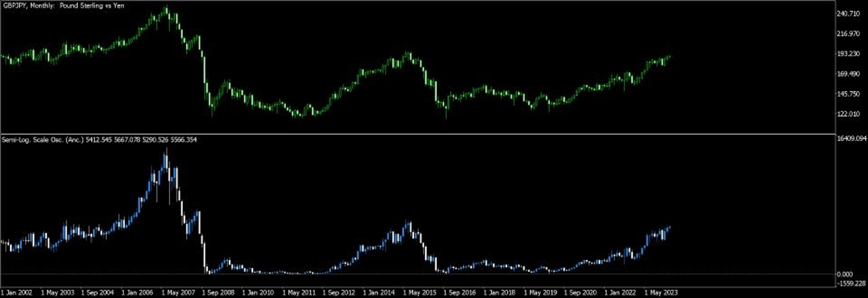868x298 pixels.
Task: Click the 145.750 price axis label
Action: pos(848,94)
